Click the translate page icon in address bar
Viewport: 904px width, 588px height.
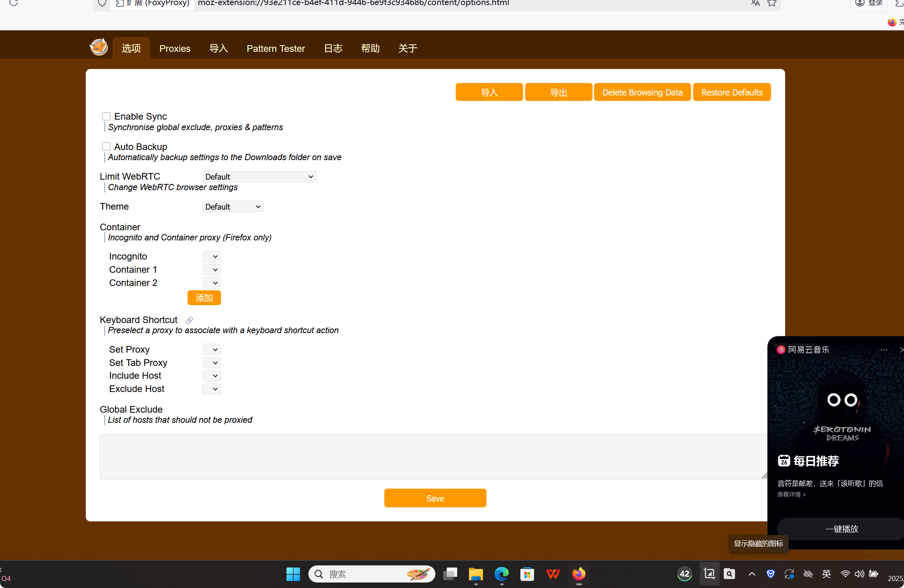pos(755,4)
